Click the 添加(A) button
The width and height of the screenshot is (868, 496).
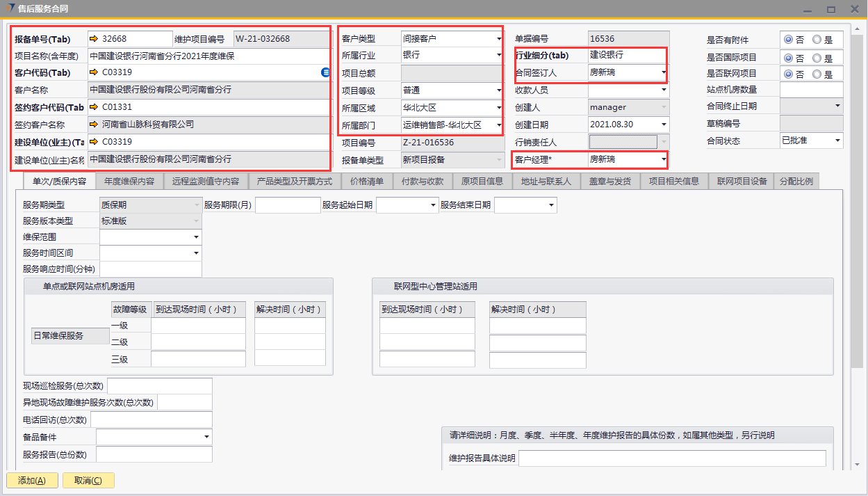point(32,481)
